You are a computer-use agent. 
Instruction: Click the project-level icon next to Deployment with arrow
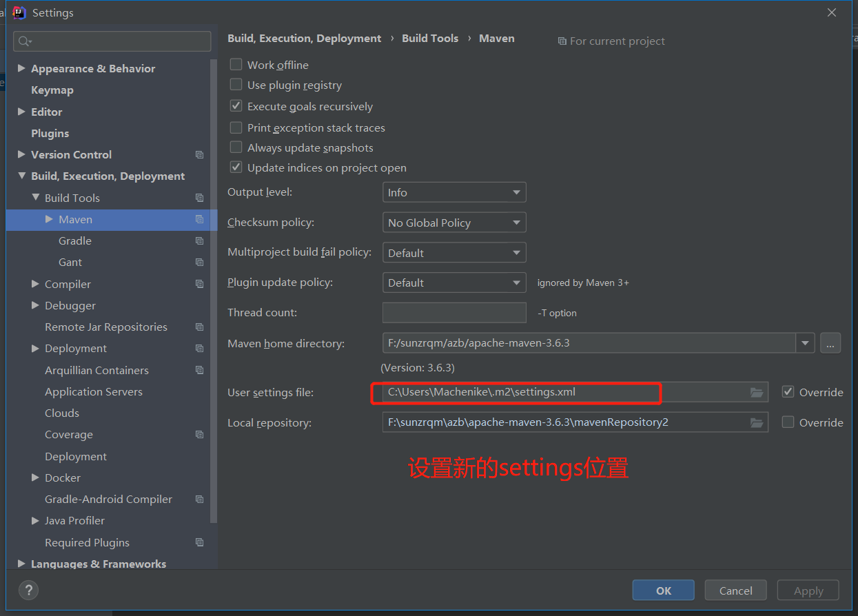point(199,348)
